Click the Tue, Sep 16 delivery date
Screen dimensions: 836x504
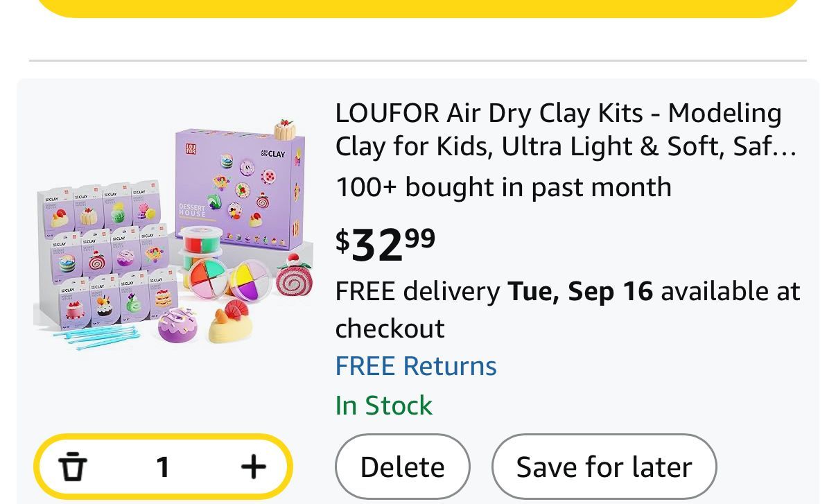[580, 291]
